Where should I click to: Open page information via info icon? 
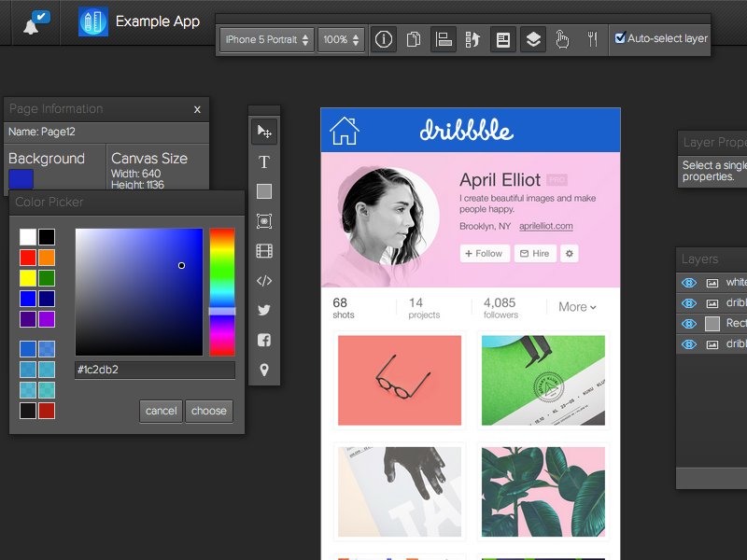pyautogui.click(x=384, y=40)
